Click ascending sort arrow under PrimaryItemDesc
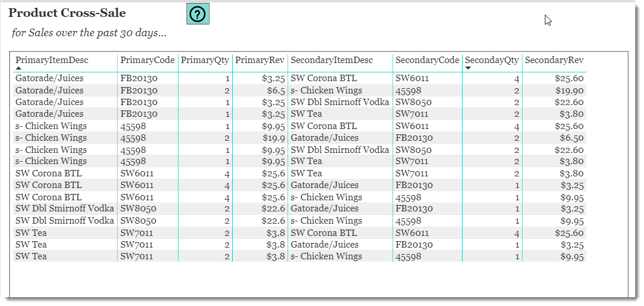The image size is (644, 306). [19, 68]
